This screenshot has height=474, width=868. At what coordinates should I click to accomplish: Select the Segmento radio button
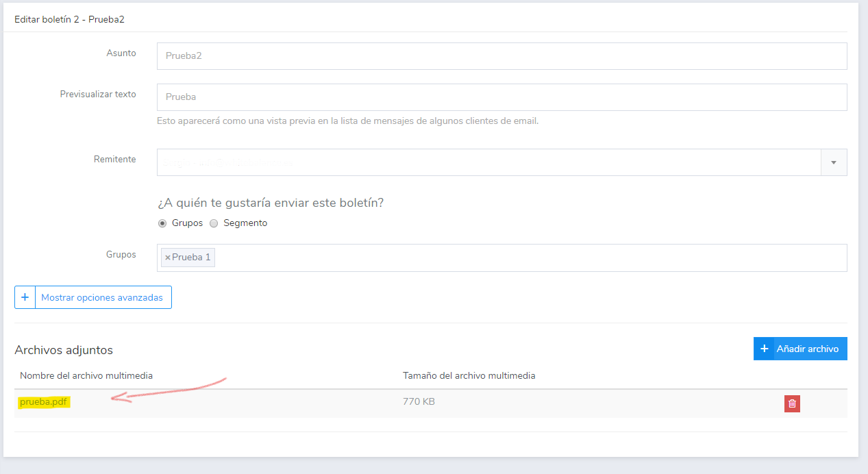pyautogui.click(x=214, y=223)
